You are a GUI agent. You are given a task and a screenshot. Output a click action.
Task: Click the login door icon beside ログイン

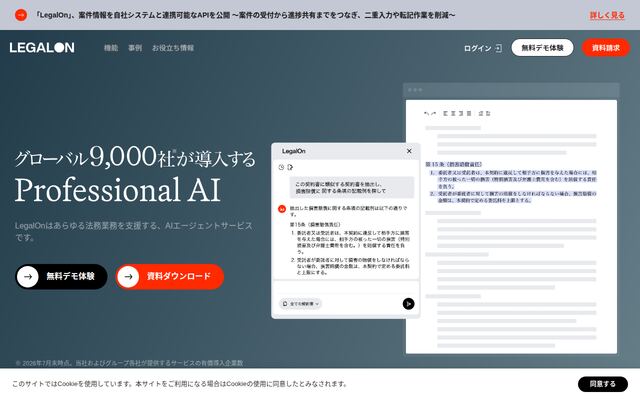pos(498,48)
